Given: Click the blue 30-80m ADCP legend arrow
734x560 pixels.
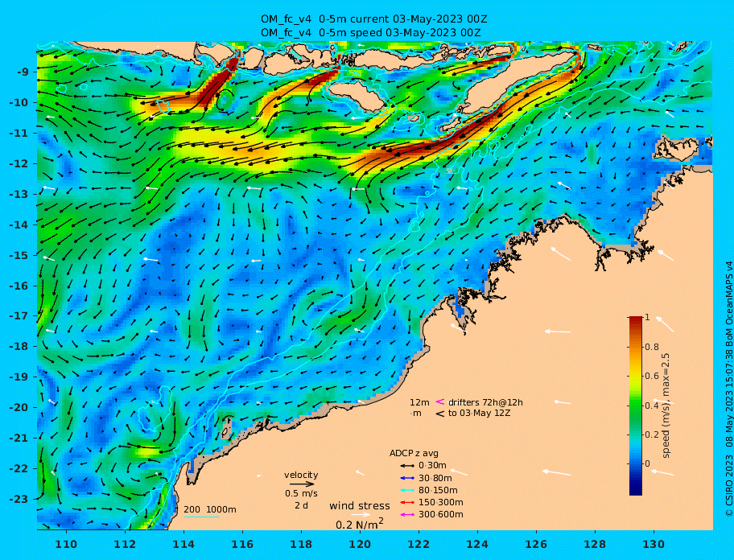Looking at the screenshot, I should click(407, 478).
